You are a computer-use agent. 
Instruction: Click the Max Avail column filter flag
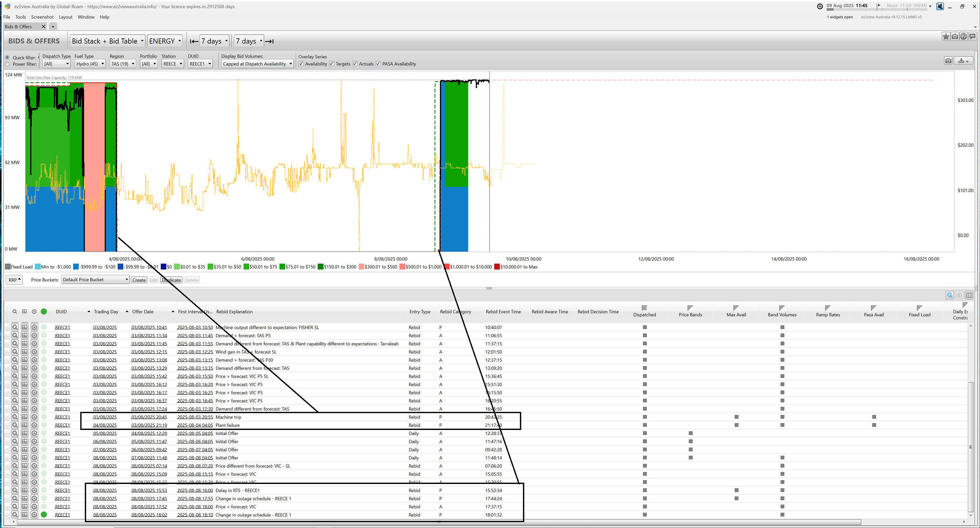(736, 308)
